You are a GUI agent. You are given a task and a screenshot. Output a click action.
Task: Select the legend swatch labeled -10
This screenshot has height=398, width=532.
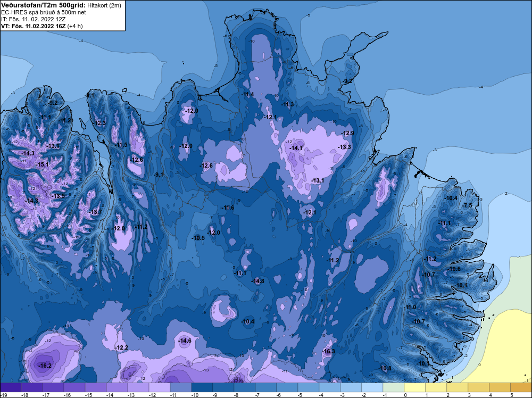coord(202,387)
